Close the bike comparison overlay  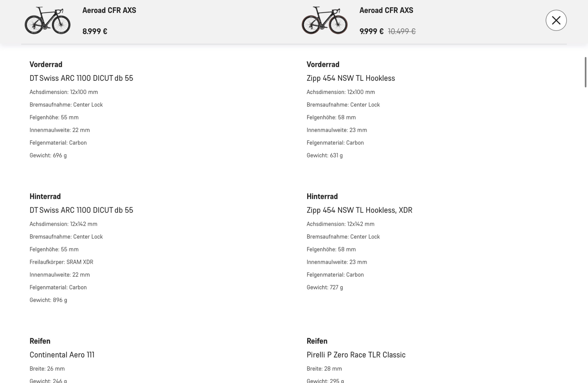click(x=556, y=20)
